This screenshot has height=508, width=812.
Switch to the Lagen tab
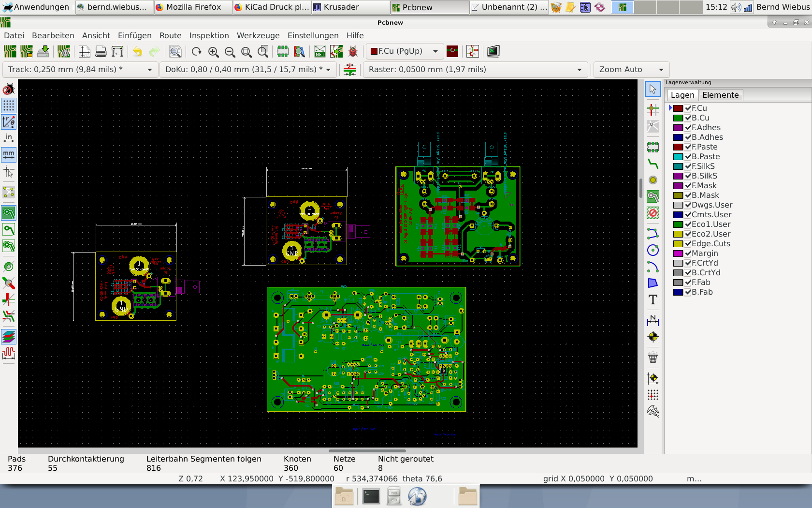[682, 95]
